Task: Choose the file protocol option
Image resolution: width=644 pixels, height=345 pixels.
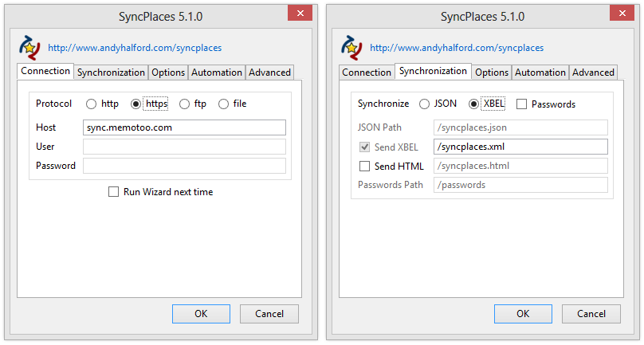Action: point(223,104)
